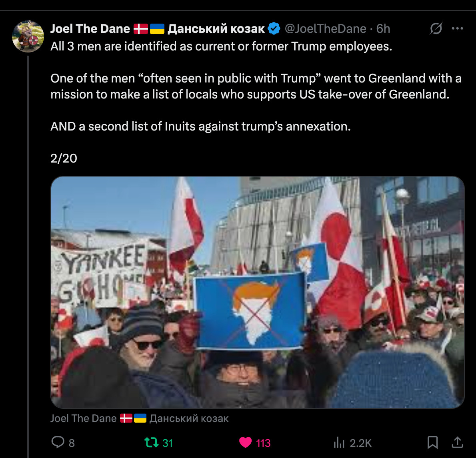Open the three-dot more options menu
The width and height of the screenshot is (476, 458).
point(457,28)
